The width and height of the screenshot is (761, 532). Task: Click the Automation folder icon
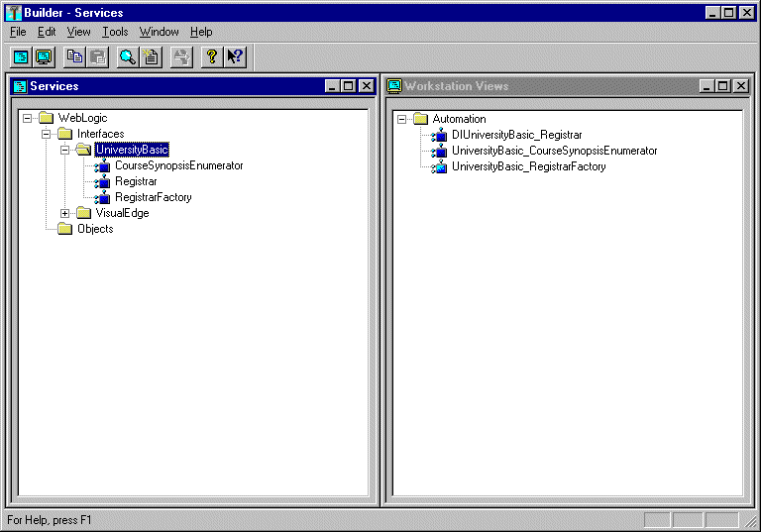[x=421, y=119]
